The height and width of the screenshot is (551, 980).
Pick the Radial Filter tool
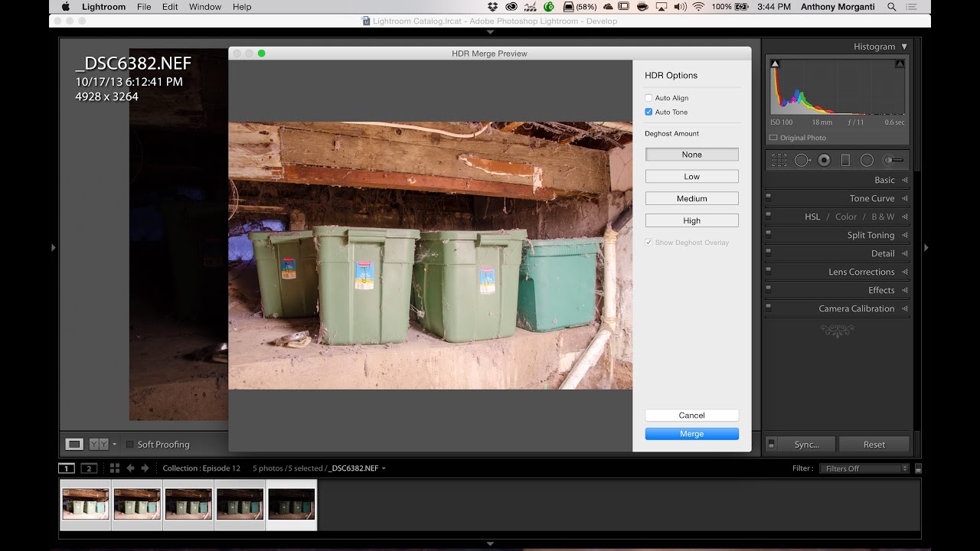(x=867, y=160)
